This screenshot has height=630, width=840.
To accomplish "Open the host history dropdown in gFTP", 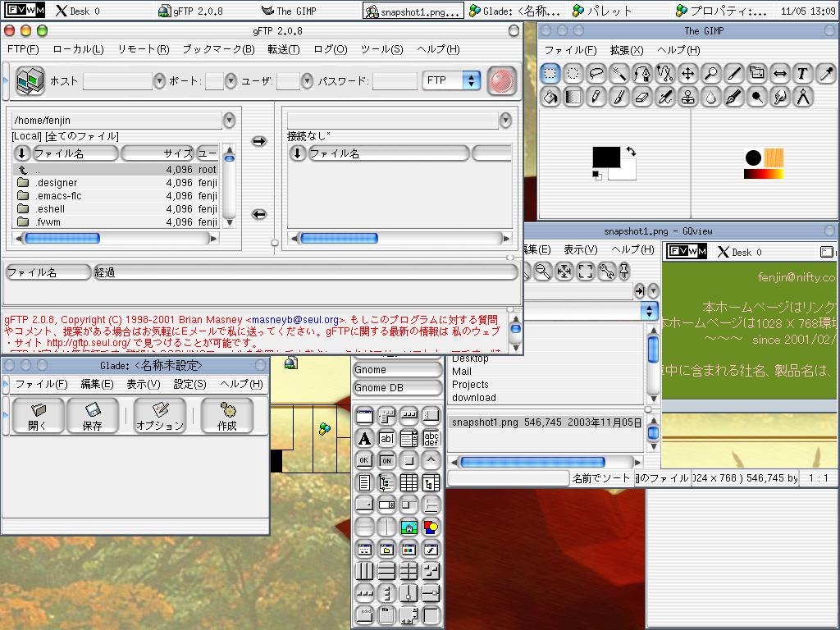I will [x=160, y=81].
